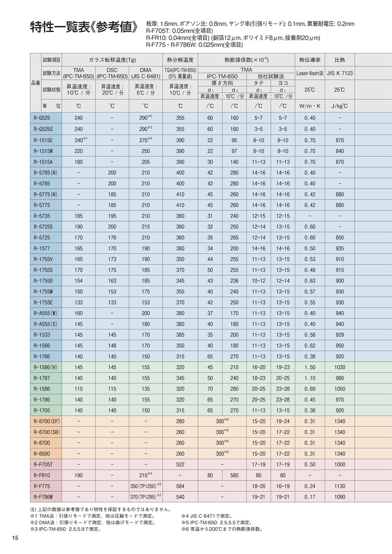Screen dimensions: 392x554
Task: Click the 熱分解温度 column header
Action: click(180, 60)
